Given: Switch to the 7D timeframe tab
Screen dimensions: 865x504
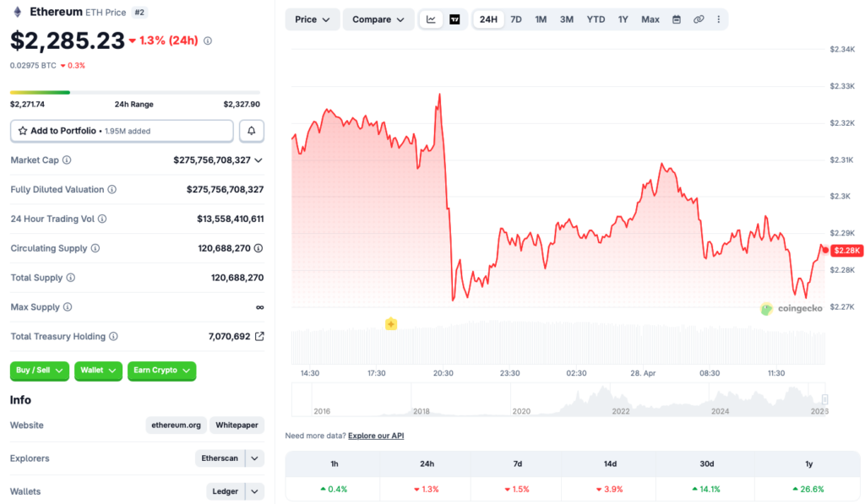Looking at the screenshot, I should pyautogui.click(x=515, y=19).
